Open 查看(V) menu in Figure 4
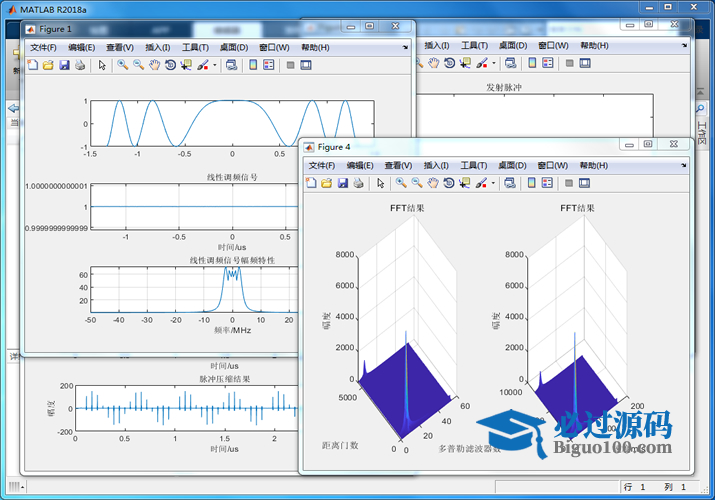The height and width of the screenshot is (500, 715). pos(398,165)
